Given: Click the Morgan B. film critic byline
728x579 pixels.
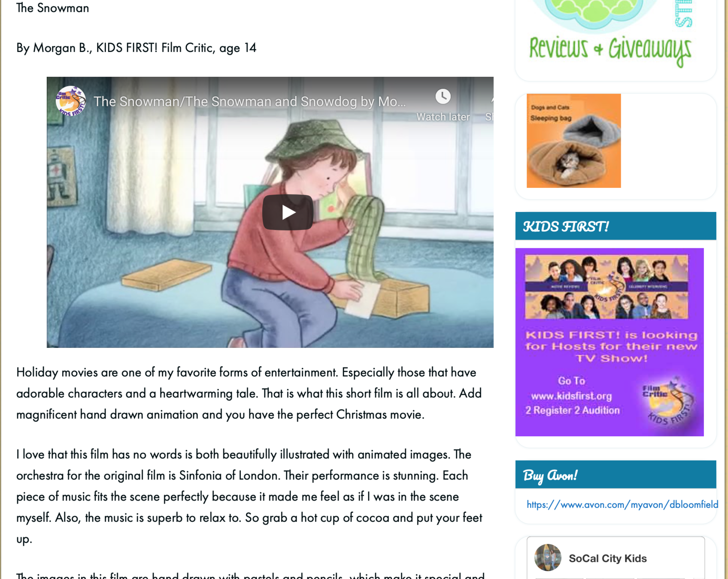Looking at the screenshot, I should [x=136, y=48].
